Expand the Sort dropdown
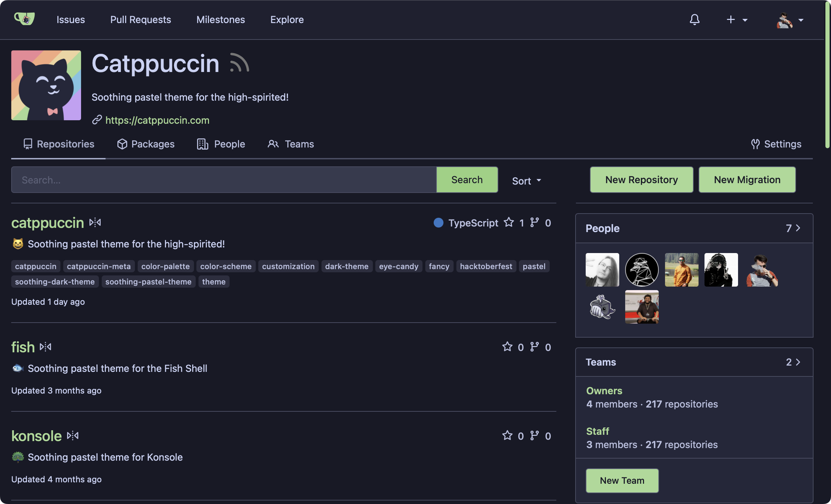Viewport: 831px width, 504px height. click(526, 181)
